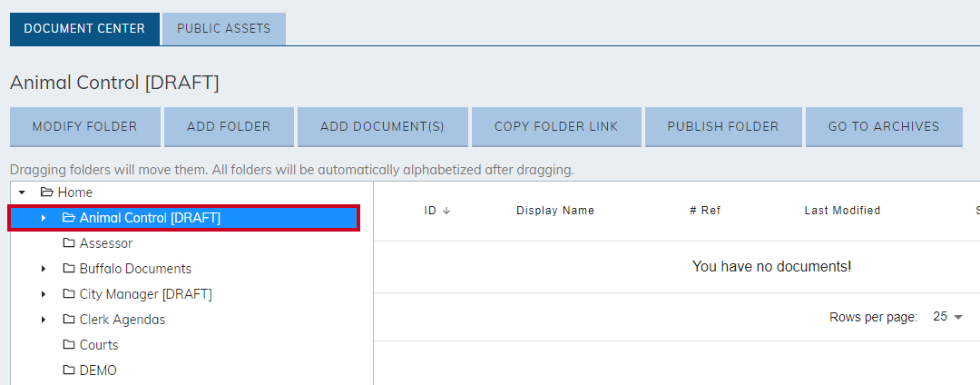Sort by the Display Name column

[555, 211]
